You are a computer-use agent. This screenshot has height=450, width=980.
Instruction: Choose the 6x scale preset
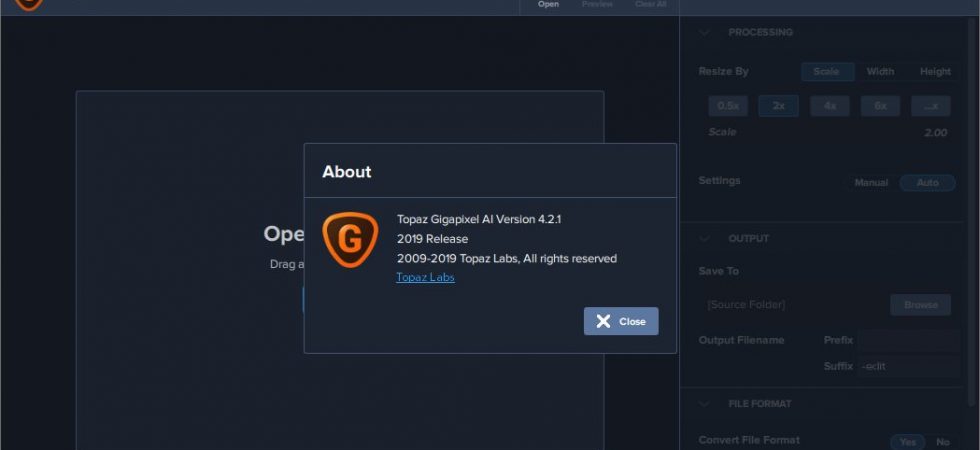point(880,106)
